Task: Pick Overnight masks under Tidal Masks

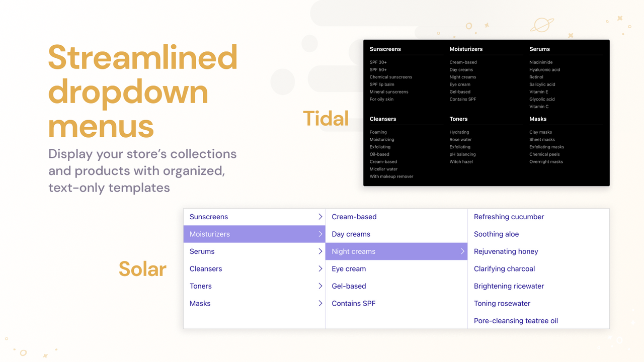Action: click(546, 162)
